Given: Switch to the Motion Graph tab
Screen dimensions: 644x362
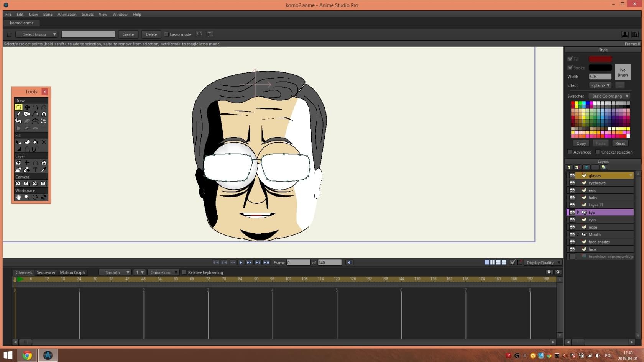Looking at the screenshot, I should point(72,272).
